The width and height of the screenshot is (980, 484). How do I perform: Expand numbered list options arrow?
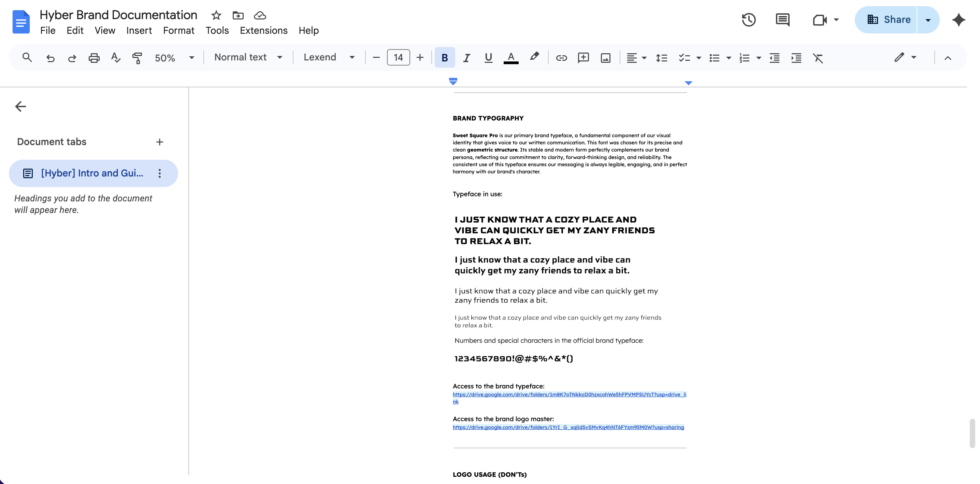[759, 58]
